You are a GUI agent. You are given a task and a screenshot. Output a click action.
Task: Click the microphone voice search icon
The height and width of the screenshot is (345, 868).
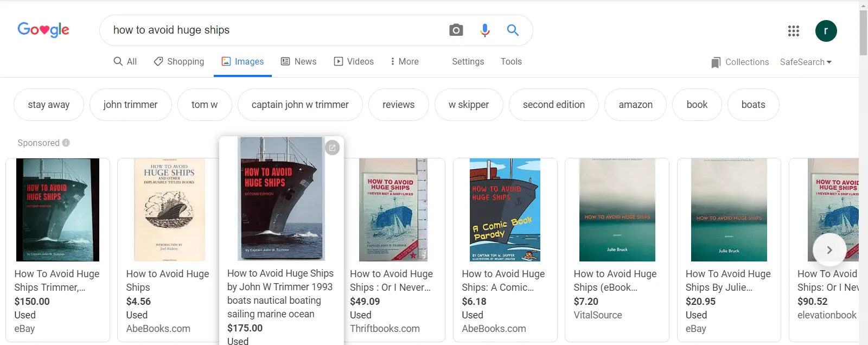coord(485,30)
